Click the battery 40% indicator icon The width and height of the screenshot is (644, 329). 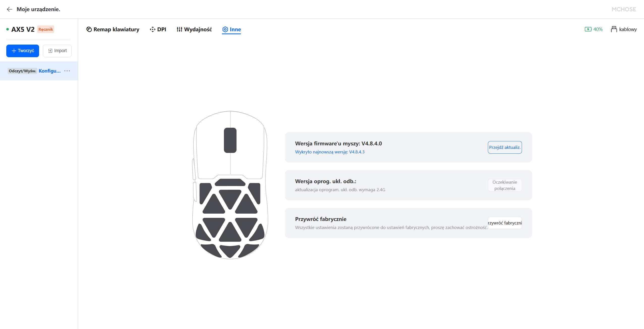588,29
